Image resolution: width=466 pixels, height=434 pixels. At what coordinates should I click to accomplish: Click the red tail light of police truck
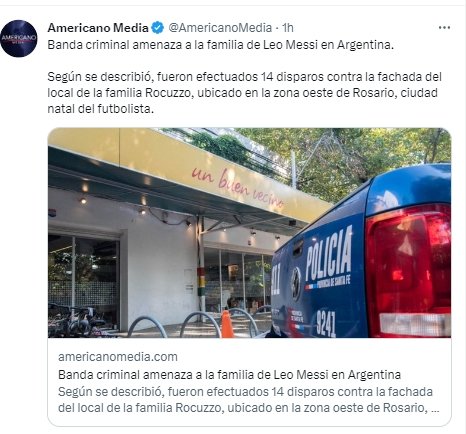(x=408, y=271)
